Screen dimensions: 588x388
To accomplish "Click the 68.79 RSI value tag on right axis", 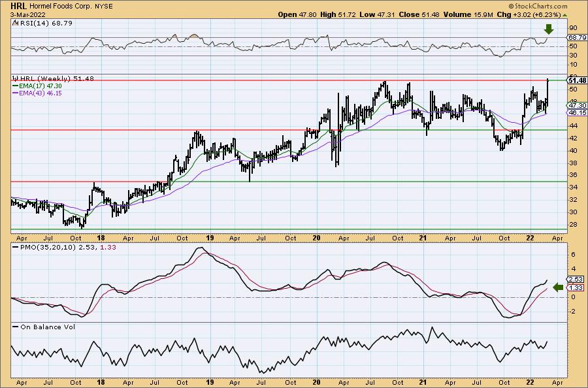I will click(x=577, y=37).
